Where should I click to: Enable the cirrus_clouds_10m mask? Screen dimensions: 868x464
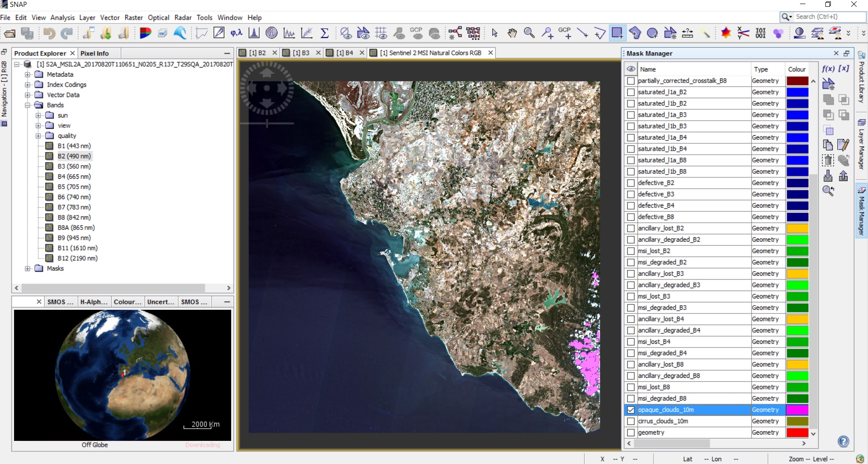pyautogui.click(x=630, y=421)
